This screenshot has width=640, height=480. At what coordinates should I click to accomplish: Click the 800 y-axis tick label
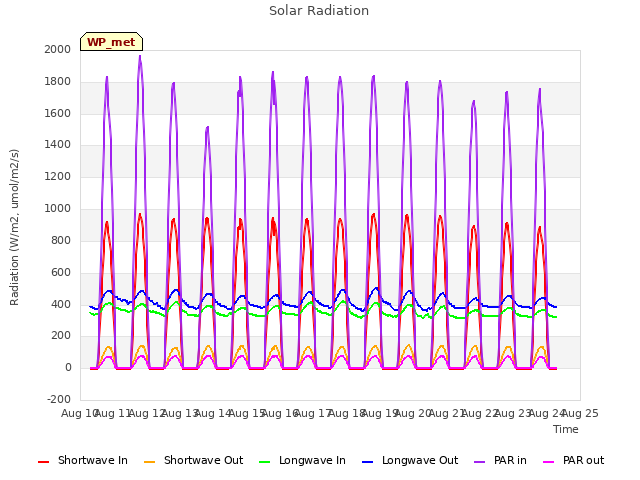(x=61, y=240)
